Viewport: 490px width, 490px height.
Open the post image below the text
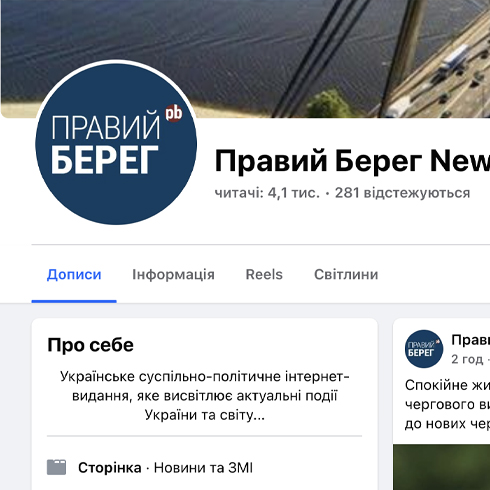(442, 467)
